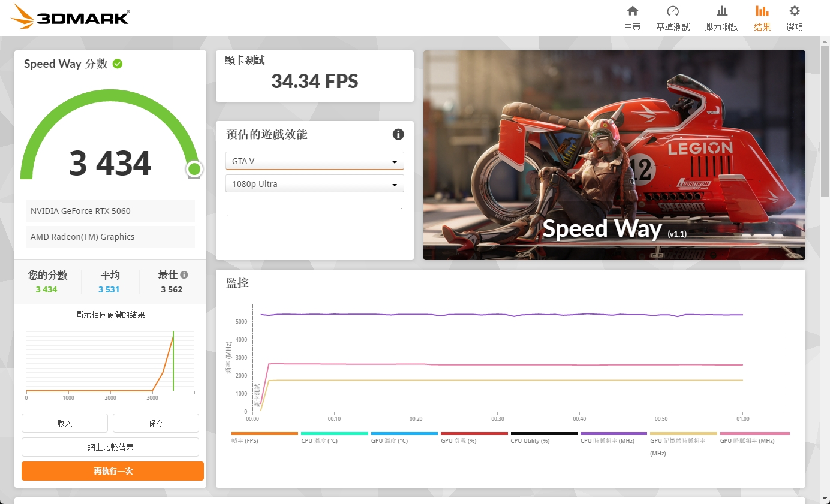Click the Speed Way preview image
This screenshot has width=830, height=504.
[x=614, y=155]
